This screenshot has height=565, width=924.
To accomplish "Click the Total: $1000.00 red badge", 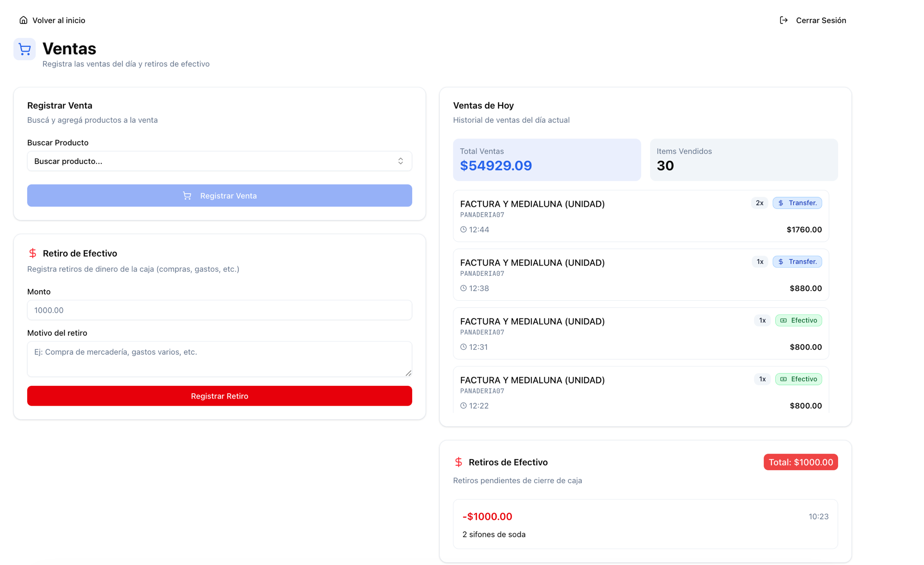I will 801,462.
